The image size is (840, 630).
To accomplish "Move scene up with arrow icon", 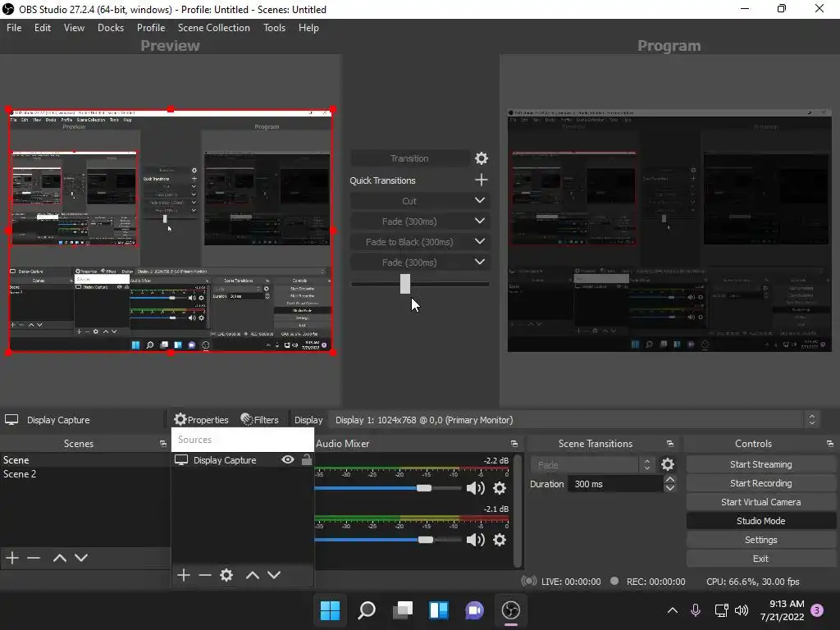I will pyautogui.click(x=59, y=558).
